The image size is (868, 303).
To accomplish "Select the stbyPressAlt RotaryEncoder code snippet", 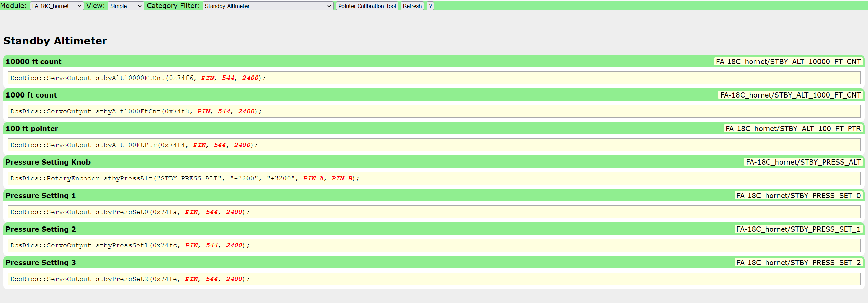I will coord(434,178).
